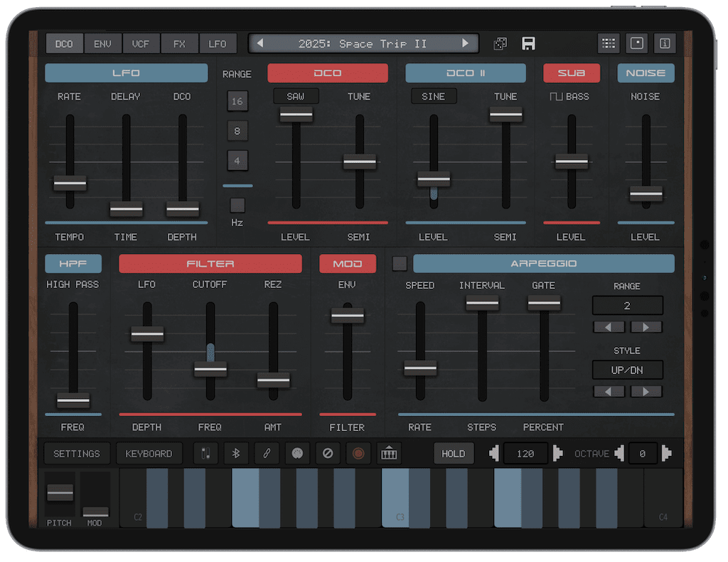
Task: Click the red MOD section header
Action: (x=348, y=263)
